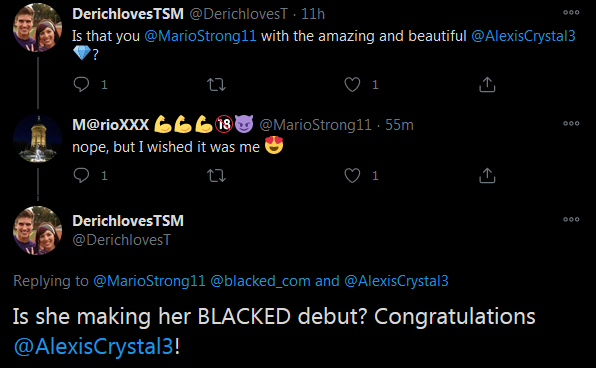Reply to M@rioXXX's tweet

[x=81, y=175]
